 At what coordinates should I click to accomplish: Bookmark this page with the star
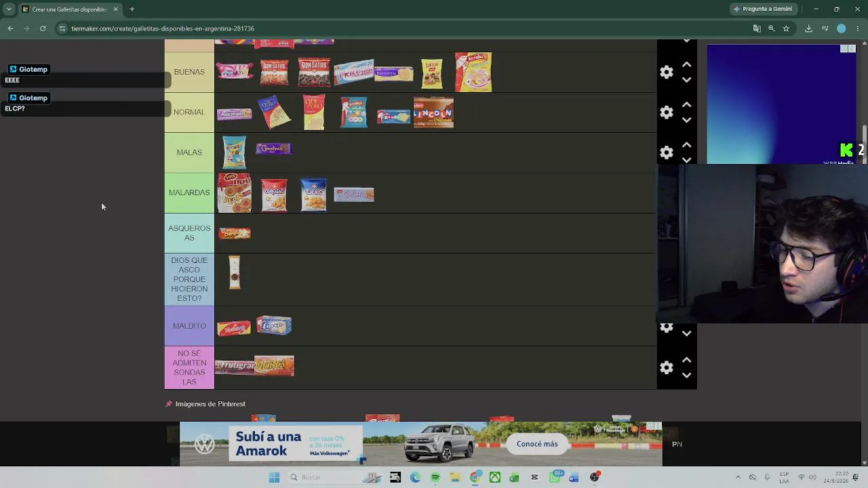[x=786, y=28]
